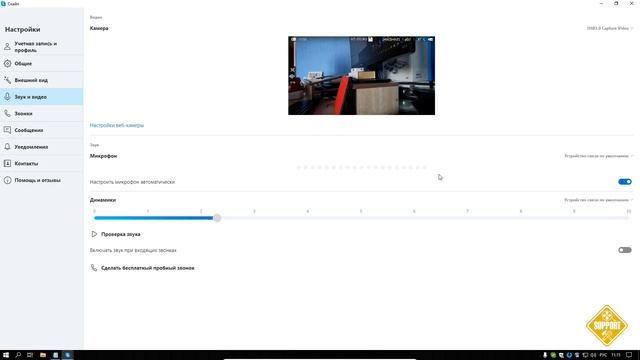Screen dimensions: 640x360
Task: Click the Камера label
Action: [99, 28]
